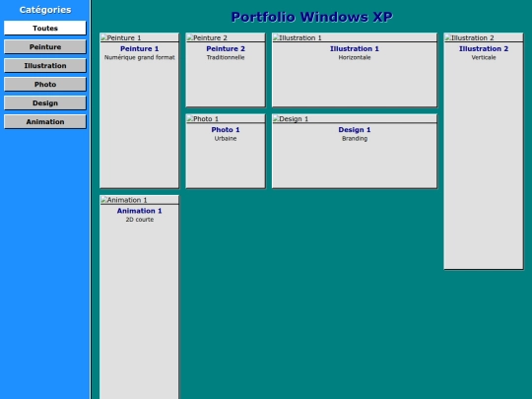This screenshot has width=532, height=399.
Task: Select the Illustration 1 title text
Action: click(355, 49)
